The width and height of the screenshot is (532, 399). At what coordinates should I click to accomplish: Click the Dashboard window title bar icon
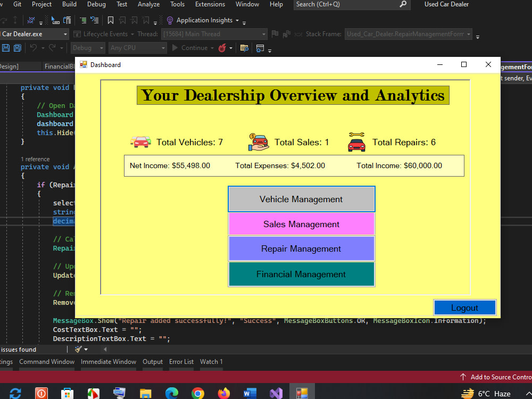[84, 64]
